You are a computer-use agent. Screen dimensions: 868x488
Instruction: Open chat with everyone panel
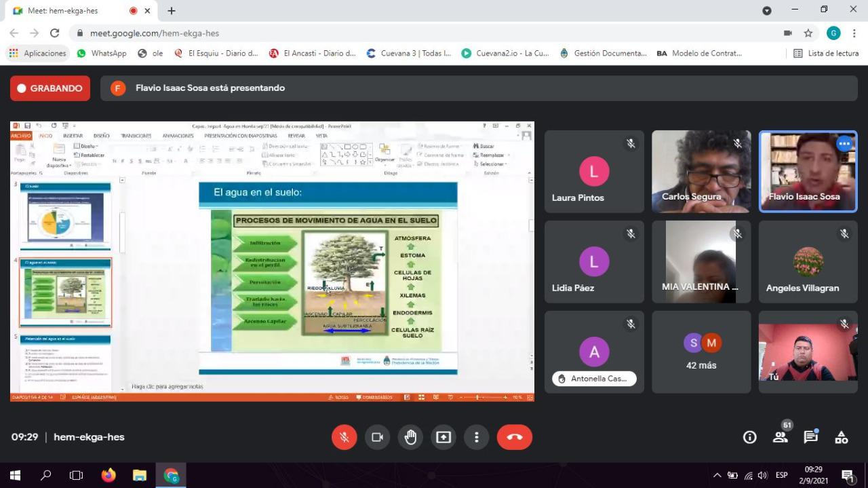point(810,437)
